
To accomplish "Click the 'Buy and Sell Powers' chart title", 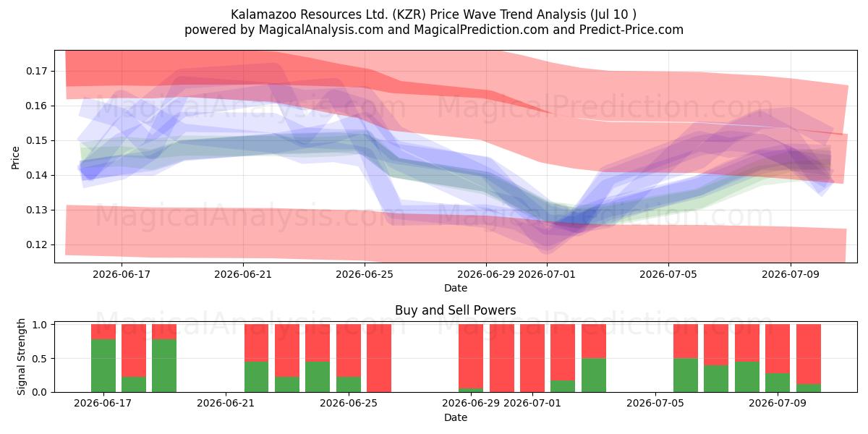I will click(x=456, y=310).
